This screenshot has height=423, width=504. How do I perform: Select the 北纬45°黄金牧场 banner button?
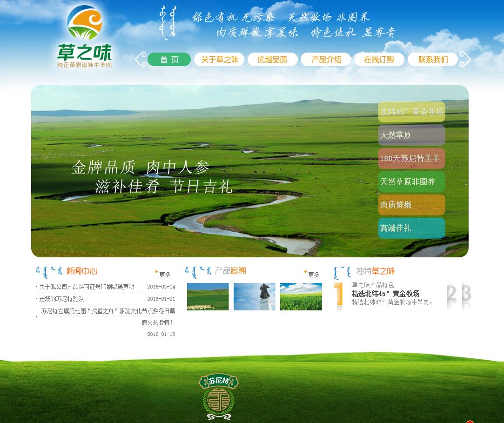click(x=411, y=112)
